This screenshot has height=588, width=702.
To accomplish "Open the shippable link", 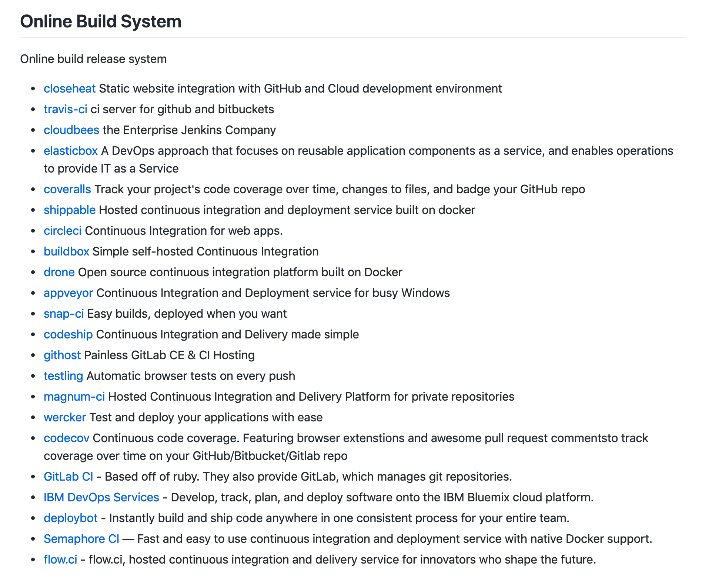I will [x=69, y=210].
